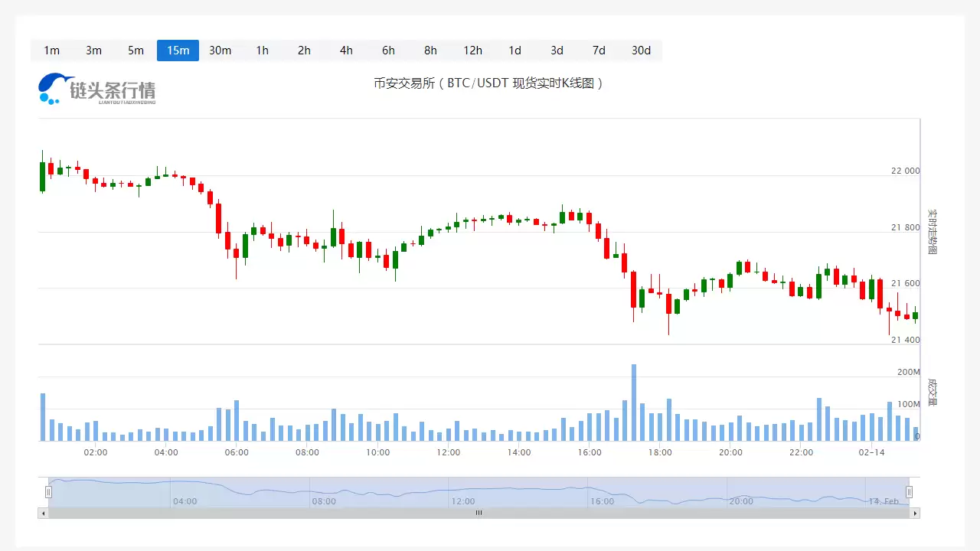Click the left handle of the range navigator

49,491
